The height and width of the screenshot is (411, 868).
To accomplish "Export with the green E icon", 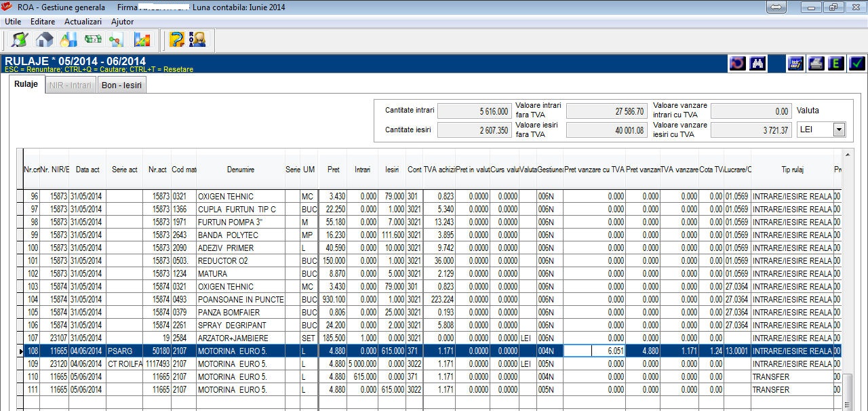I will point(837,63).
